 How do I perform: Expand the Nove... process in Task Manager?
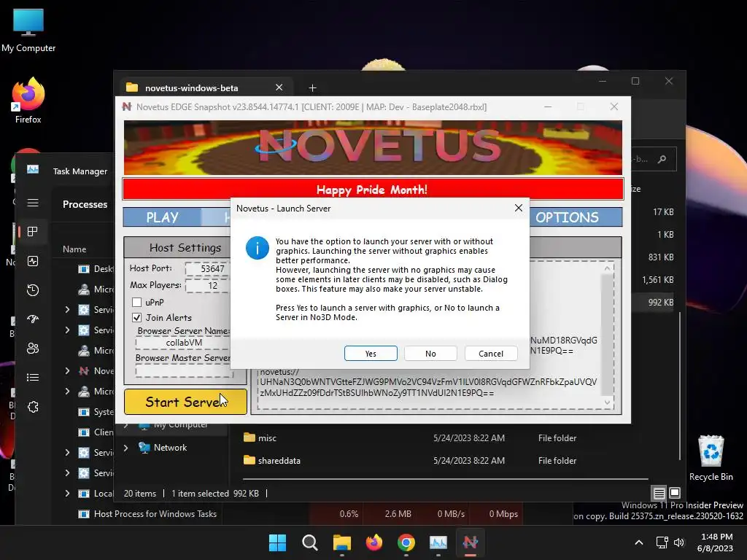(67, 370)
